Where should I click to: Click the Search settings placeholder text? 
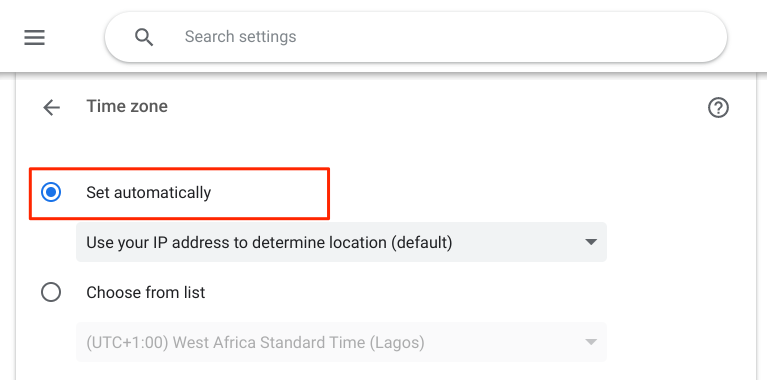click(x=240, y=37)
